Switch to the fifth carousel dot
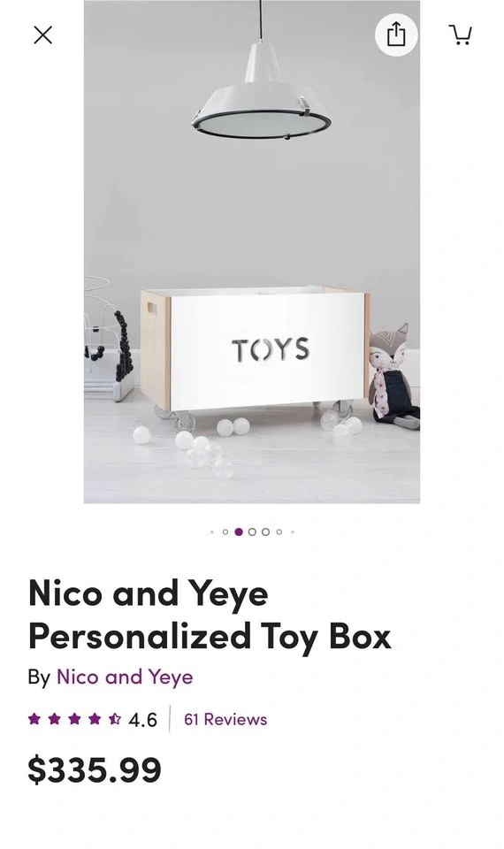This screenshot has height=849, width=504. click(266, 532)
